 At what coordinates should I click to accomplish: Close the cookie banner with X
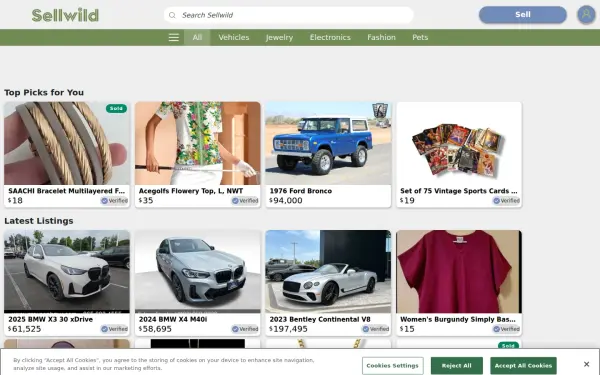coord(586,364)
